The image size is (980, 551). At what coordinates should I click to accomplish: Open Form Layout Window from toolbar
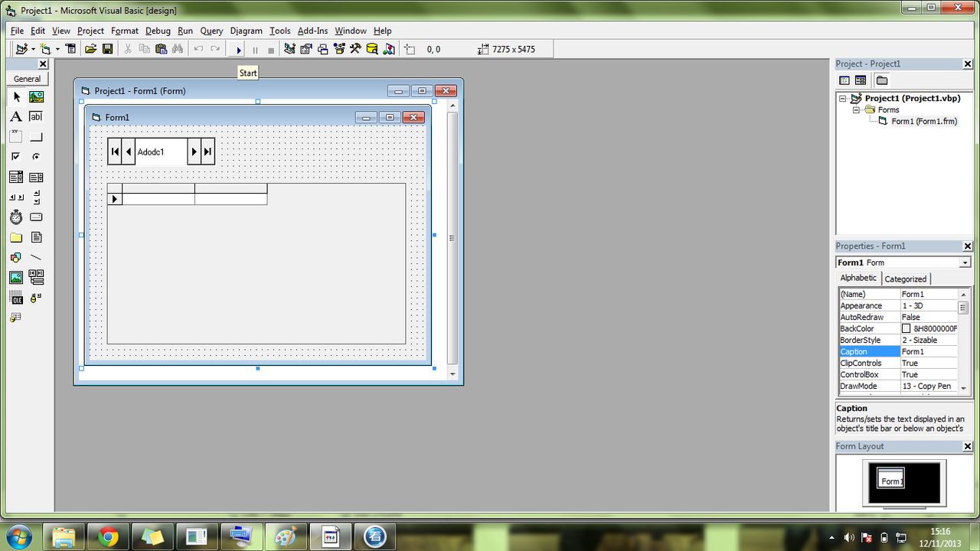tap(322, 49)
